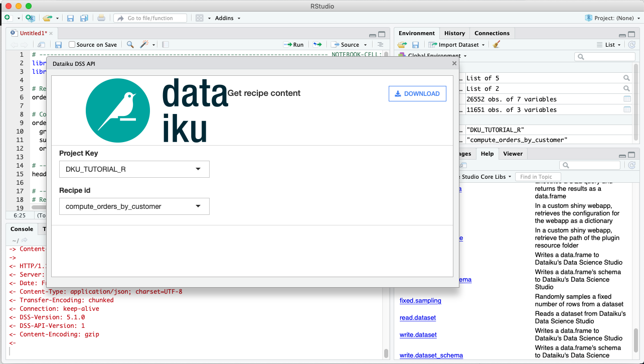Select the "compute_orders_by_customer" value in Environment

pos(517,140)
